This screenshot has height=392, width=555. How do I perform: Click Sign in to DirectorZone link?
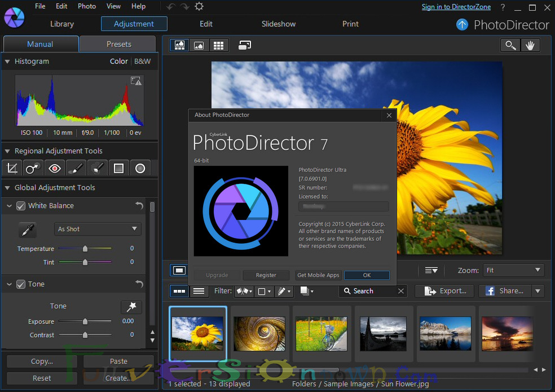[x=456, y=7]
